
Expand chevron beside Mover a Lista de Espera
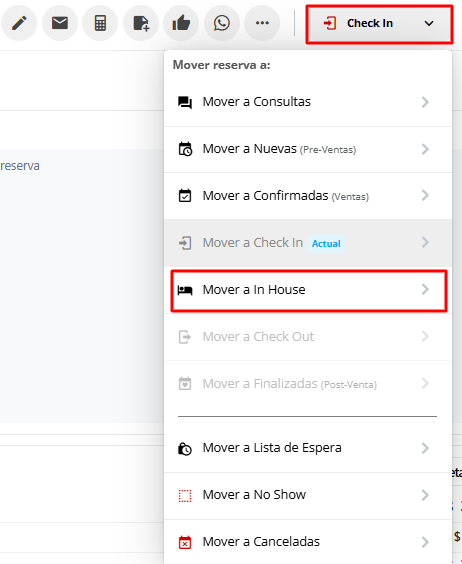coord(425,448)
